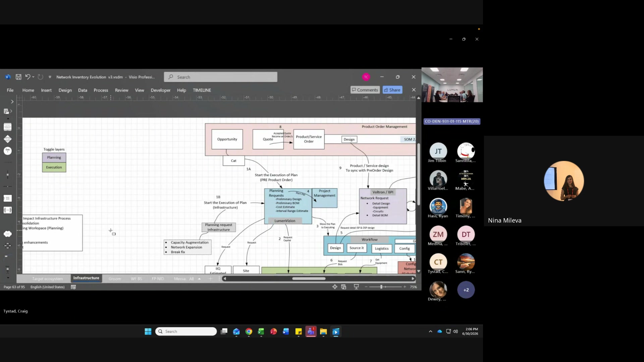Select the four-arrow cross shape in stencil

tap(7, 246)
